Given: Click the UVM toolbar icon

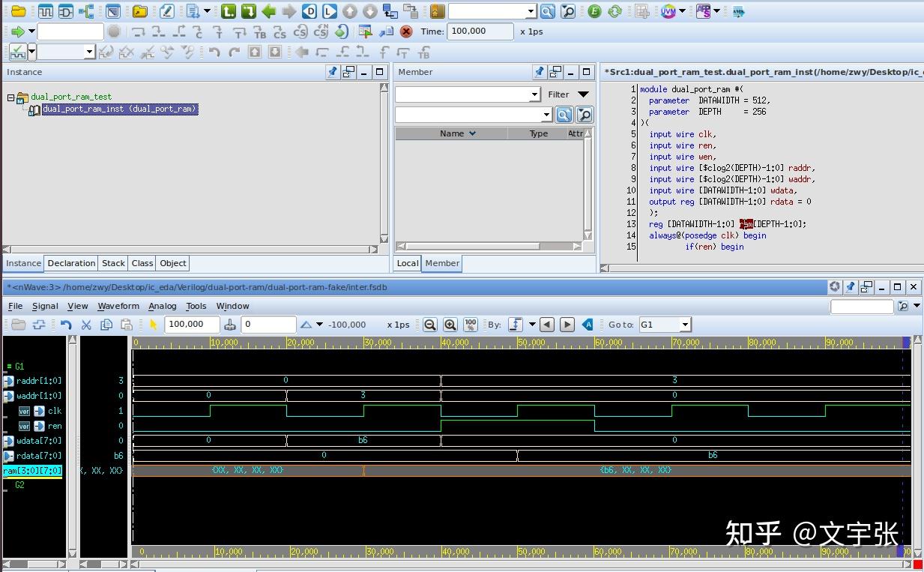Looking at the screenshot, I should 667,11.
